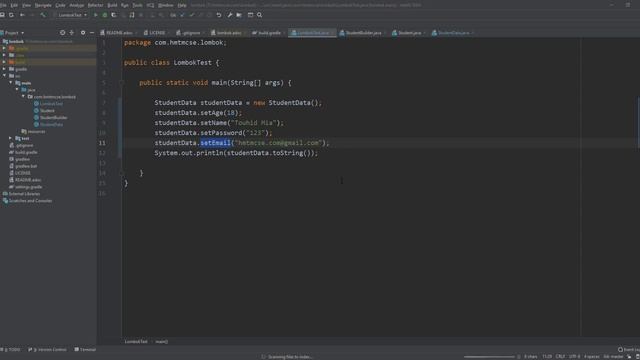Select StudentBuilder class in project tree
Image resolution: width=640 pixels, height=360 pixels.
pos(51,118)
